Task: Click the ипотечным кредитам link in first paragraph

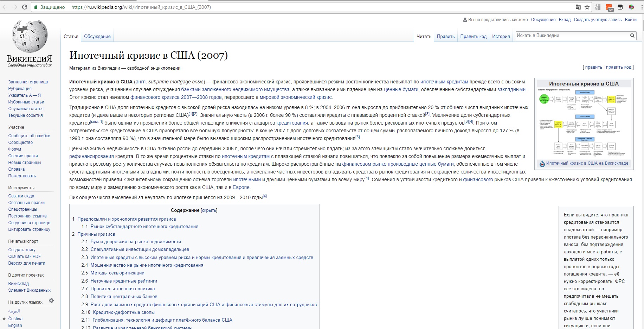Action: click(x=444, y=82)
